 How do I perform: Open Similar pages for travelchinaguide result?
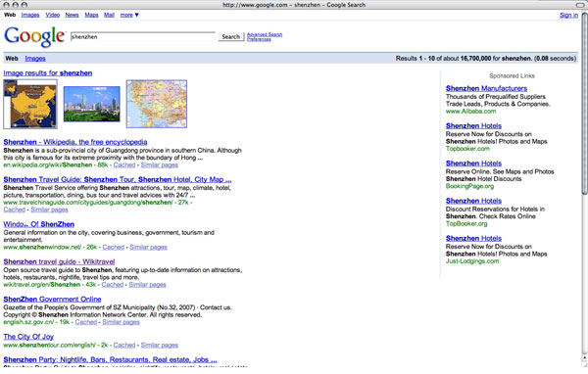[x=49, y=210]
